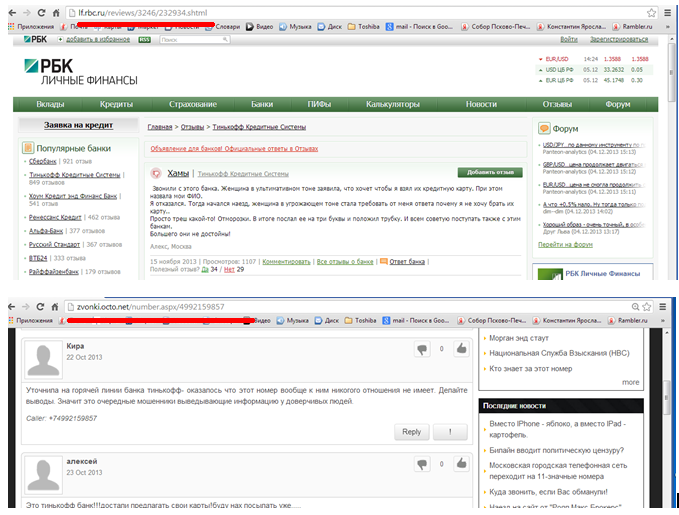Click the RSS feed icon on РБК
679x515 pixels.
pyautogui.click(x=144, y=39)
